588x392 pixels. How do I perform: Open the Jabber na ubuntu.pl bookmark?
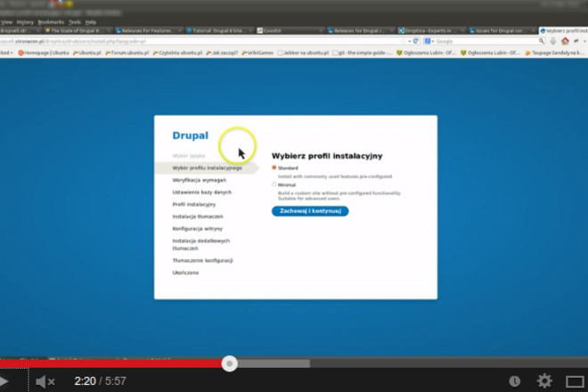303,53
